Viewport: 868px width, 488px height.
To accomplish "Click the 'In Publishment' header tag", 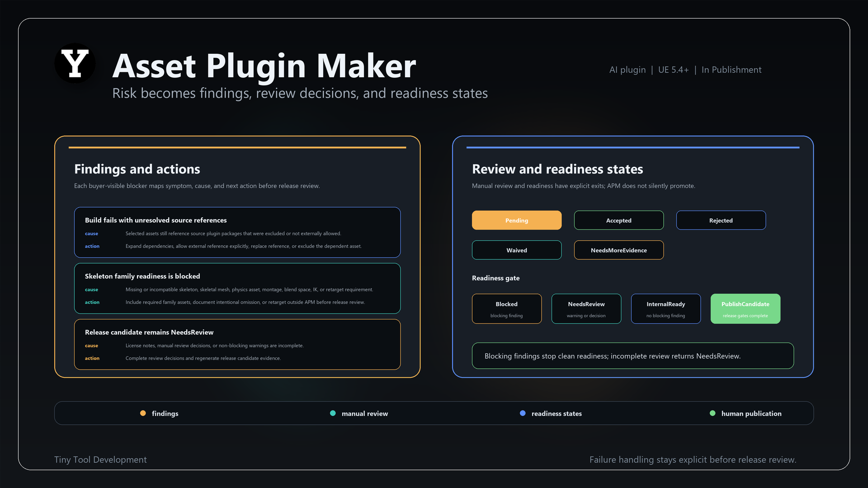I will (x=731, y=70).
